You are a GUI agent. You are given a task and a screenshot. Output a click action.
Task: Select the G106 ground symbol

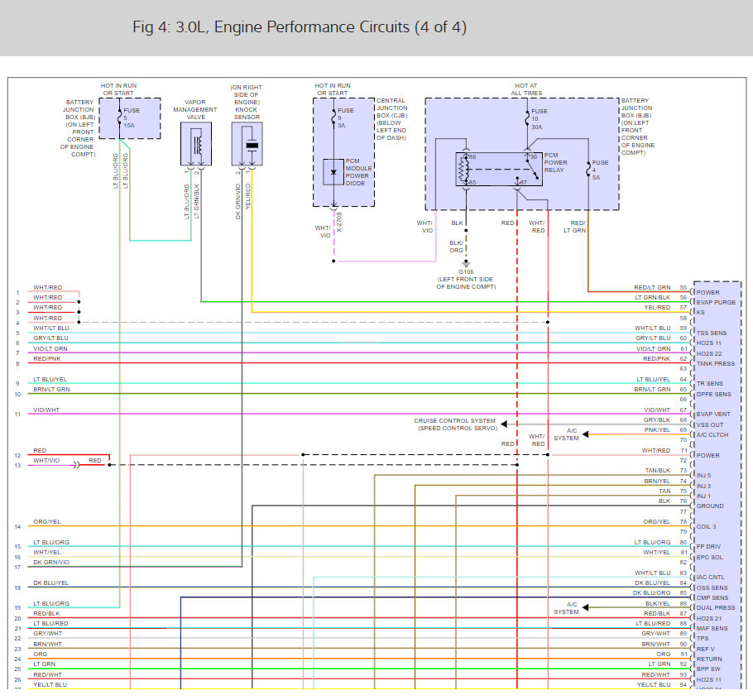(x=466, y=263)
